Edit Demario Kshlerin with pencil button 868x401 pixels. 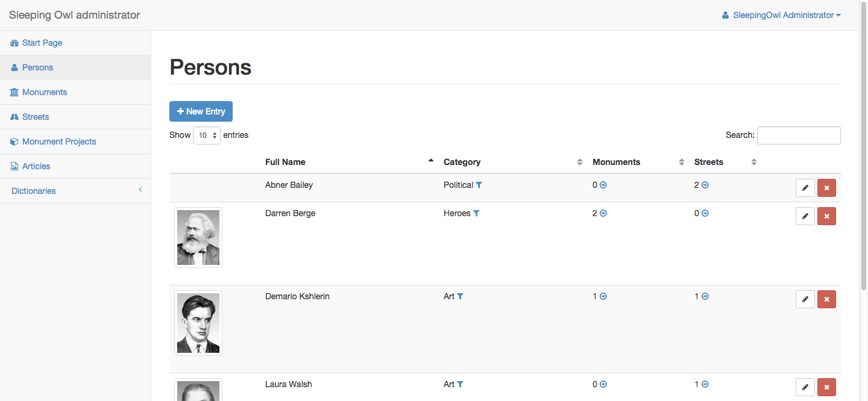point(805,299)
